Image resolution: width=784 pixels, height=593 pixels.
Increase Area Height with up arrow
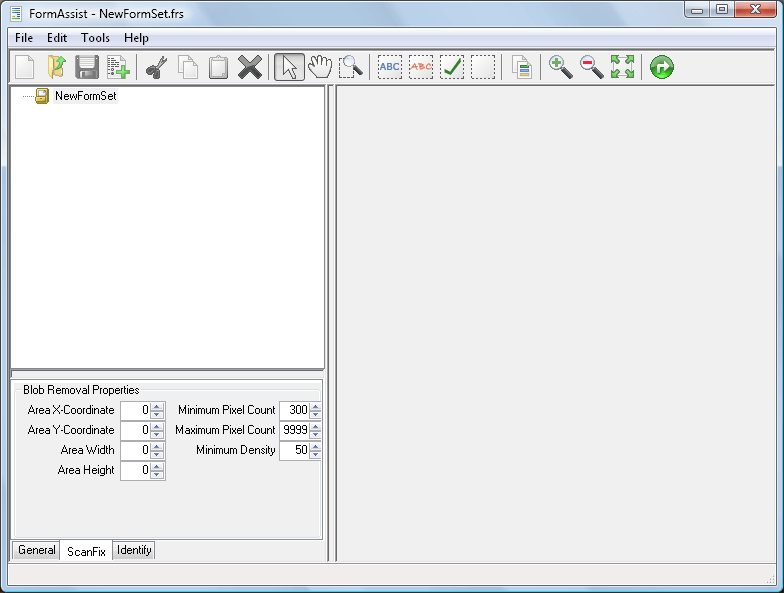click(x=157, y=466)
